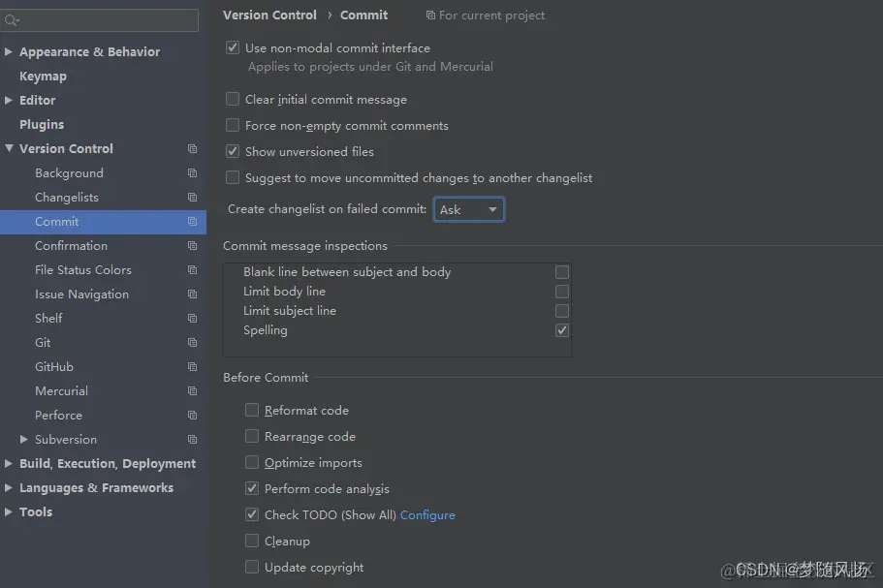Collapse the Version Control section
The image size is (883, 588).
coord(9,148)
